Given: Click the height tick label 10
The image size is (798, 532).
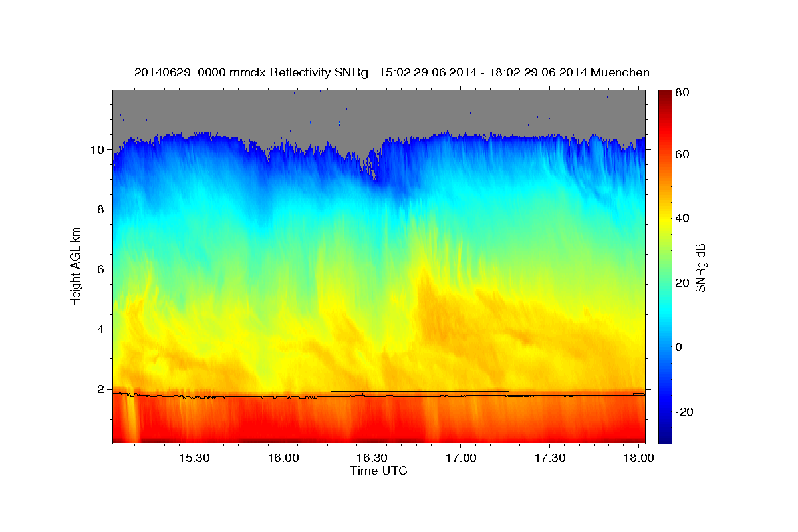Looking at the screenshot, I should [x=98, y=150].
